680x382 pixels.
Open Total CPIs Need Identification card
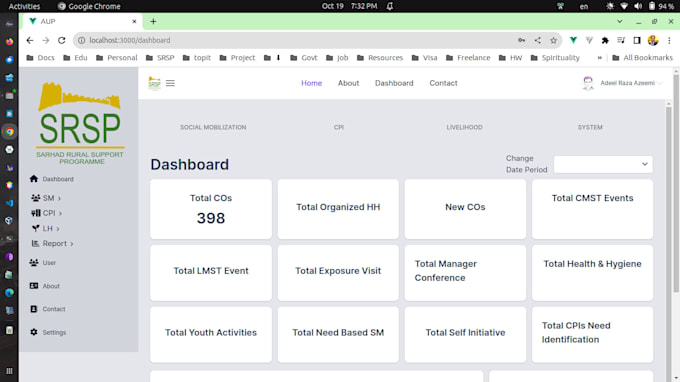coord(592,334)
